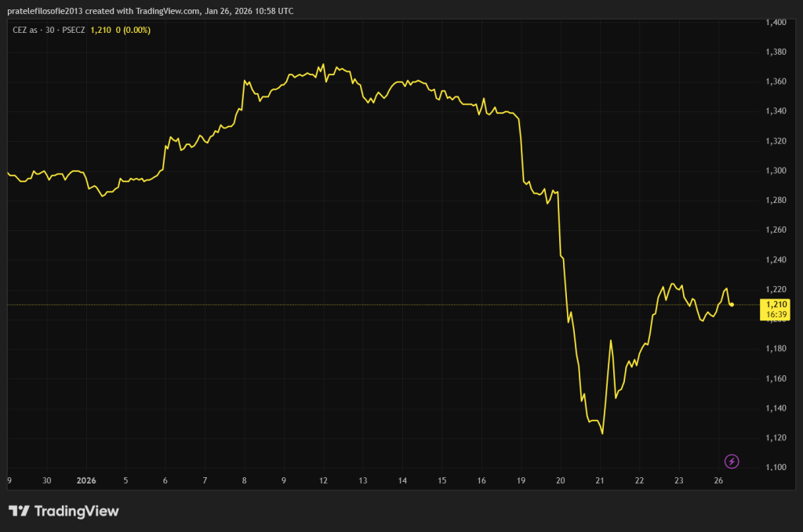Click the yellow 1,210 current price label
This screenshot has height=532, width=803.
pyautogui.click(x=776, y=304)
